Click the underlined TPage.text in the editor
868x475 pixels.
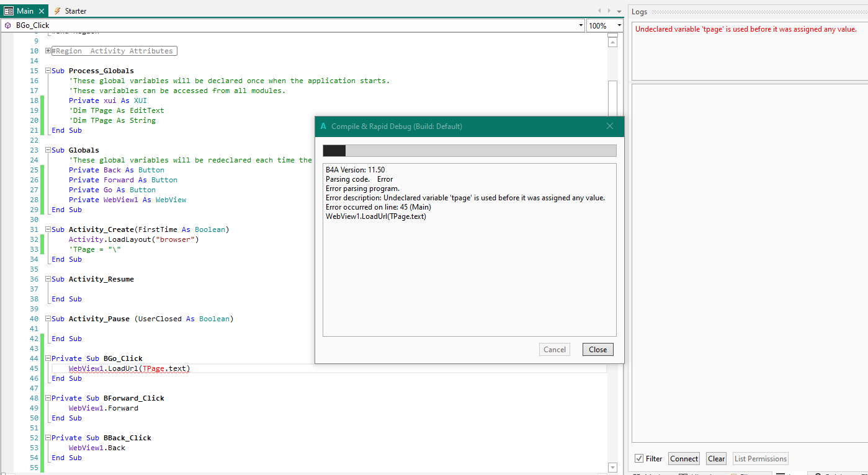pyautogui.click(x=164, y=368)
